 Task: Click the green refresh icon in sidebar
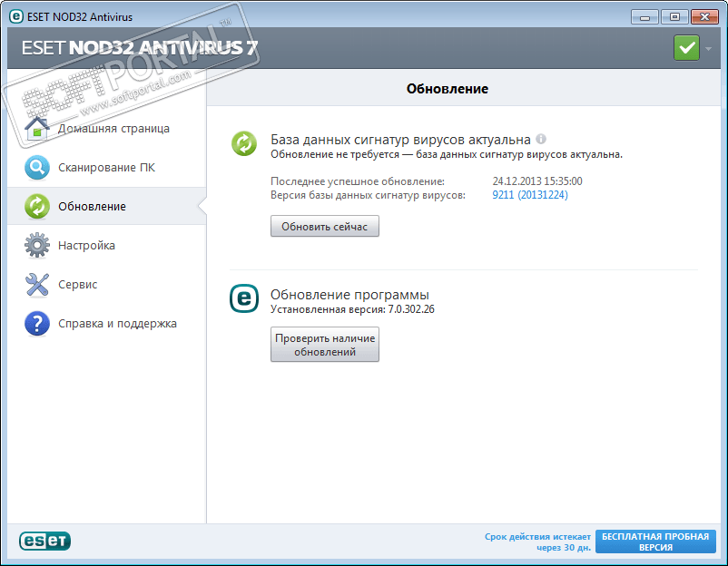coord(37,207)
